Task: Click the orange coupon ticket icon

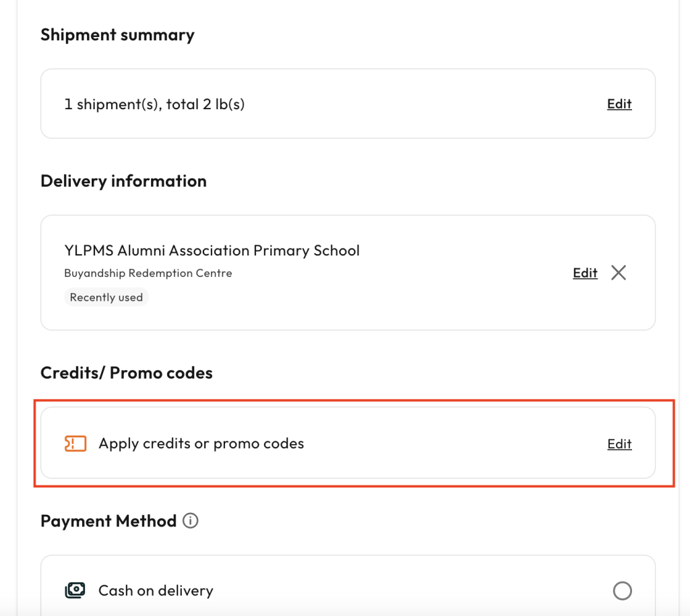Action: pos(75,443)
